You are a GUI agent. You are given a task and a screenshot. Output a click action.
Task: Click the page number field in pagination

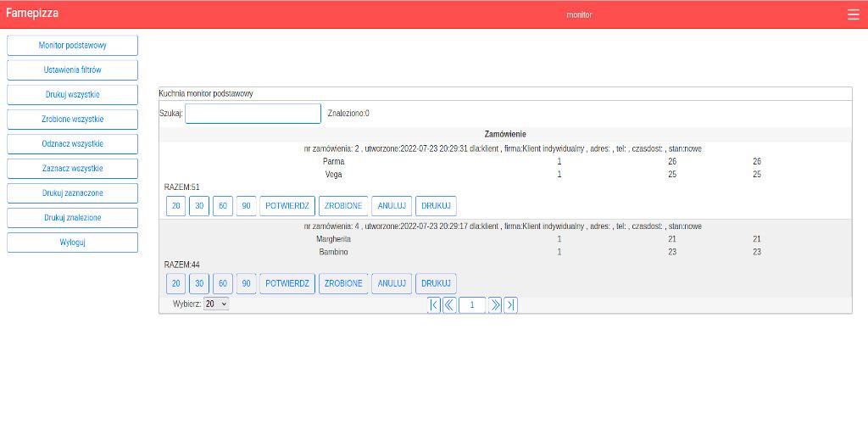(x=472, y=305)
